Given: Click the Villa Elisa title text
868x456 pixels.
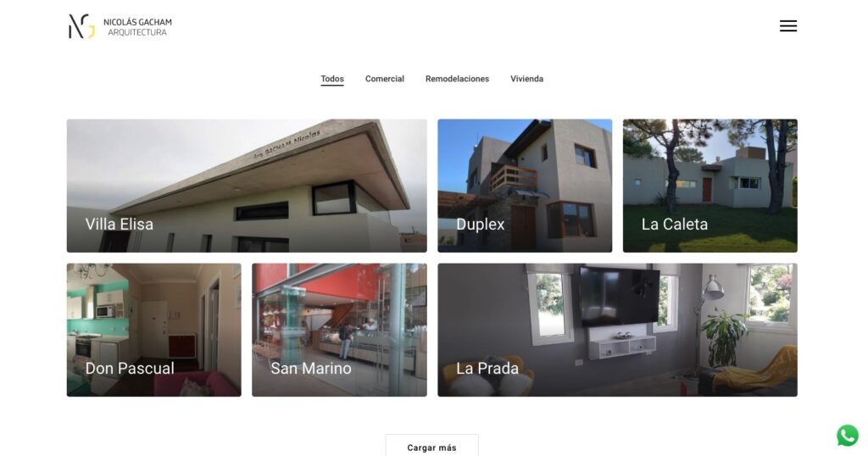Looking at the screenshot, I should [119, 224].
